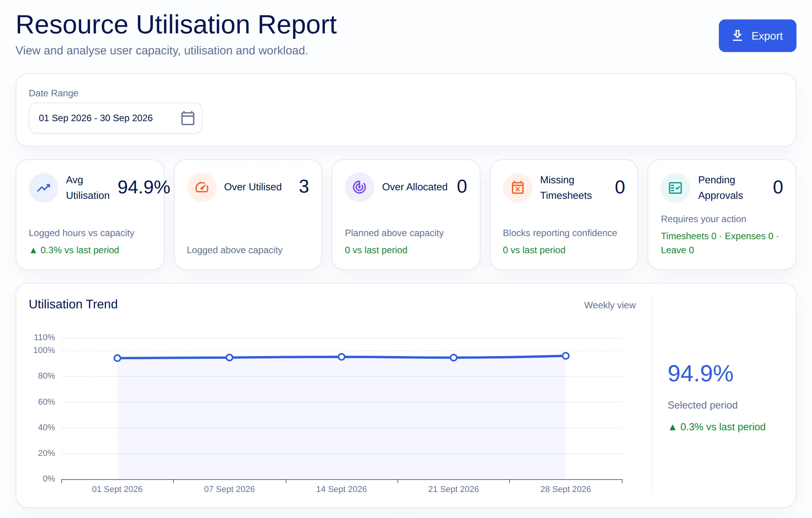Click the Missing Timesheets label

(566, 188)
